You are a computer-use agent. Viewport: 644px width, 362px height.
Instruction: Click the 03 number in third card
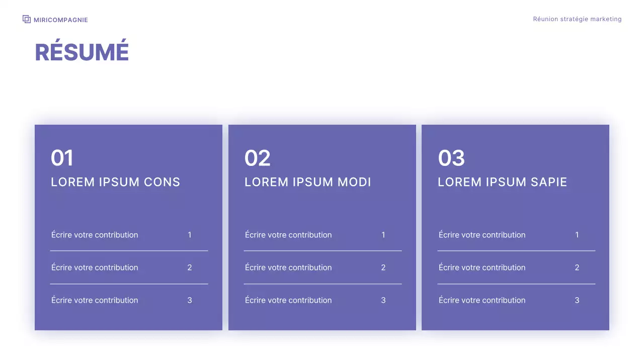point(451,158)
